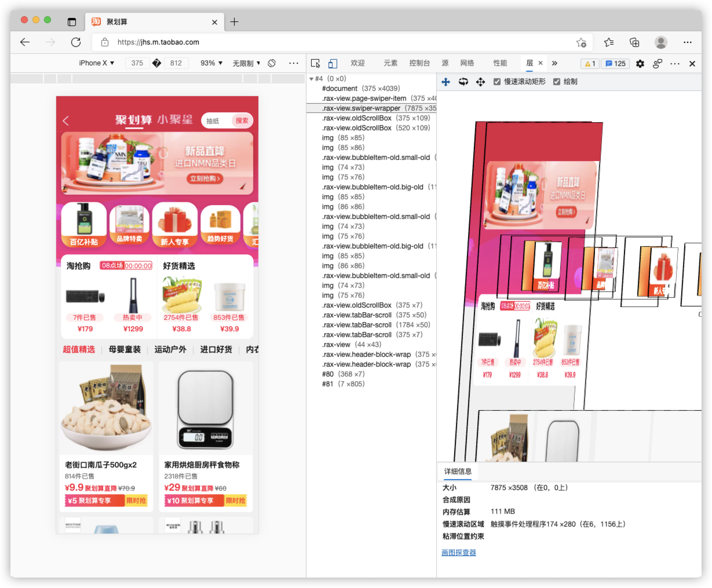Open the 家用烘焙厨房秤食物称 product card

click(206, 437)
